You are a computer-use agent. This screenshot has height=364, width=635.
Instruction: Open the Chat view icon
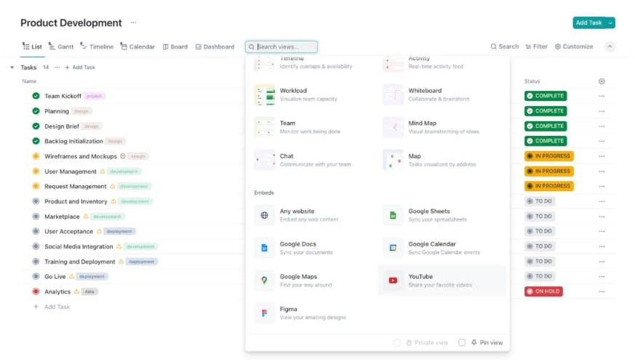265,160
